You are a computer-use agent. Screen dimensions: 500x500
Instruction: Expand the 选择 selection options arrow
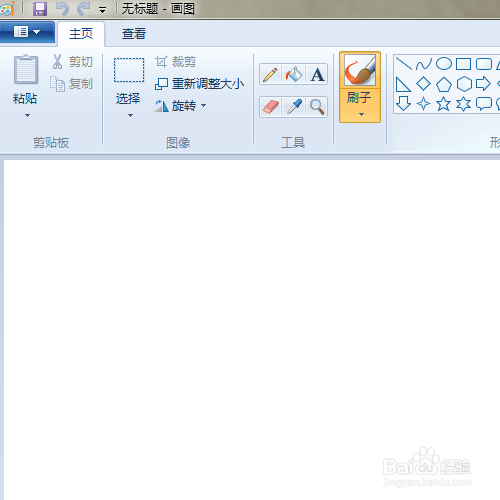(x=130, y=115)
